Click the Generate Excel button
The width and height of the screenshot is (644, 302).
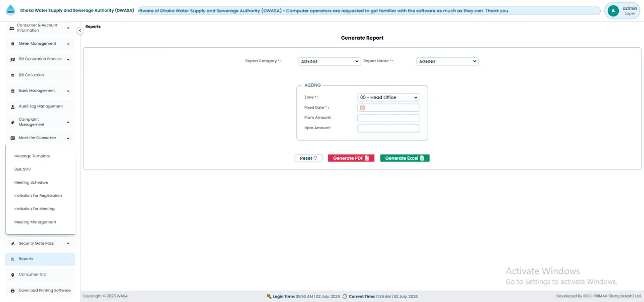pyautogui.click(x=405, y=158)
